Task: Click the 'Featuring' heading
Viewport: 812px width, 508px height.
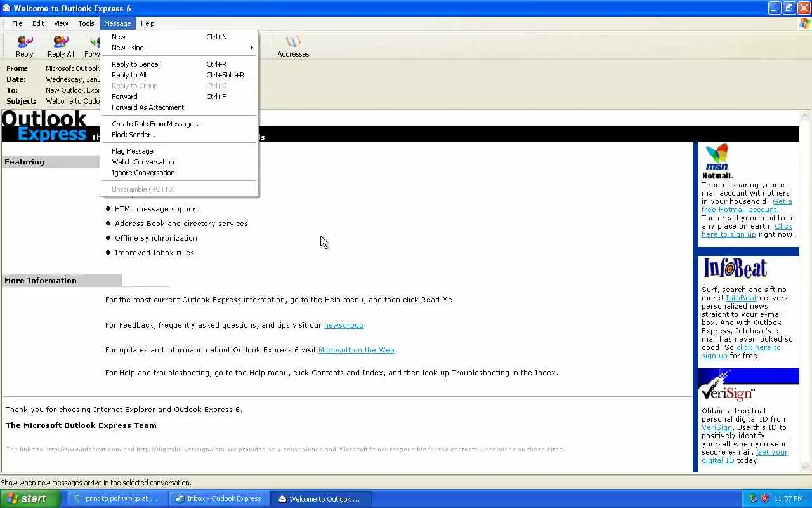Action: pos(24,162)
